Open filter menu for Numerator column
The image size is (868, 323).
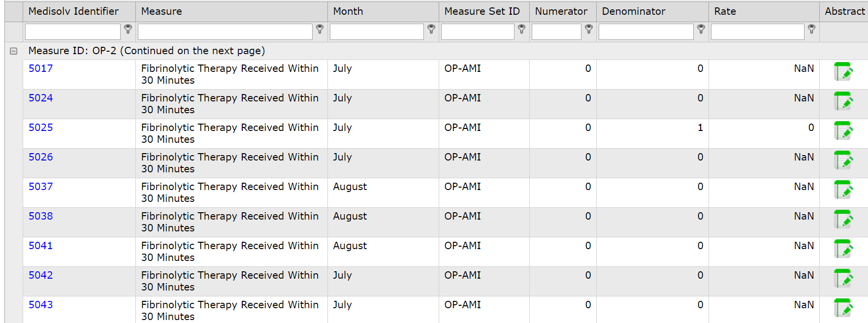(x=588, y=30)
